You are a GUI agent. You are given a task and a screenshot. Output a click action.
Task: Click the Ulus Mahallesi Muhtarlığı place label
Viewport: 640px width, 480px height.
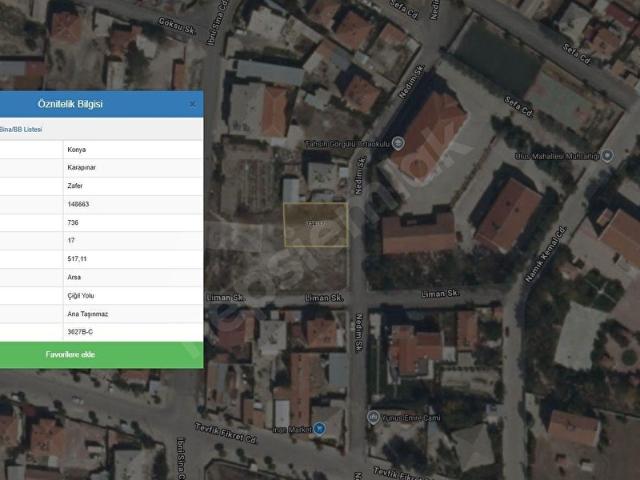coord(557,156)
